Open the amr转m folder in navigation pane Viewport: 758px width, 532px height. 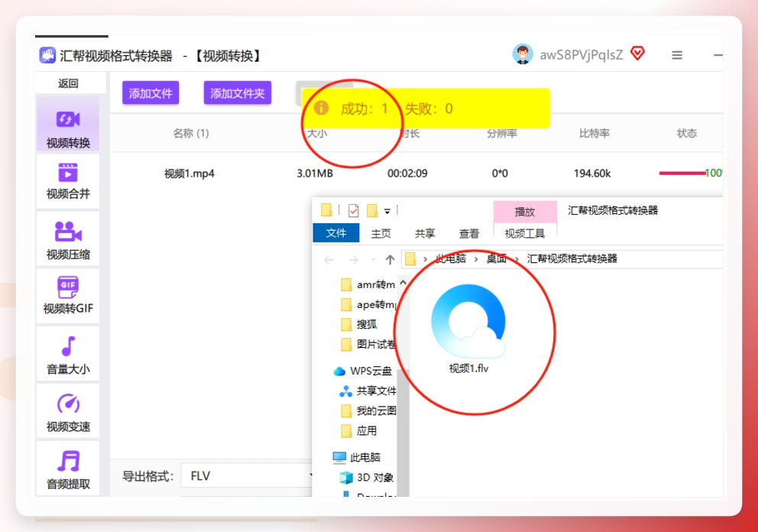368,284
